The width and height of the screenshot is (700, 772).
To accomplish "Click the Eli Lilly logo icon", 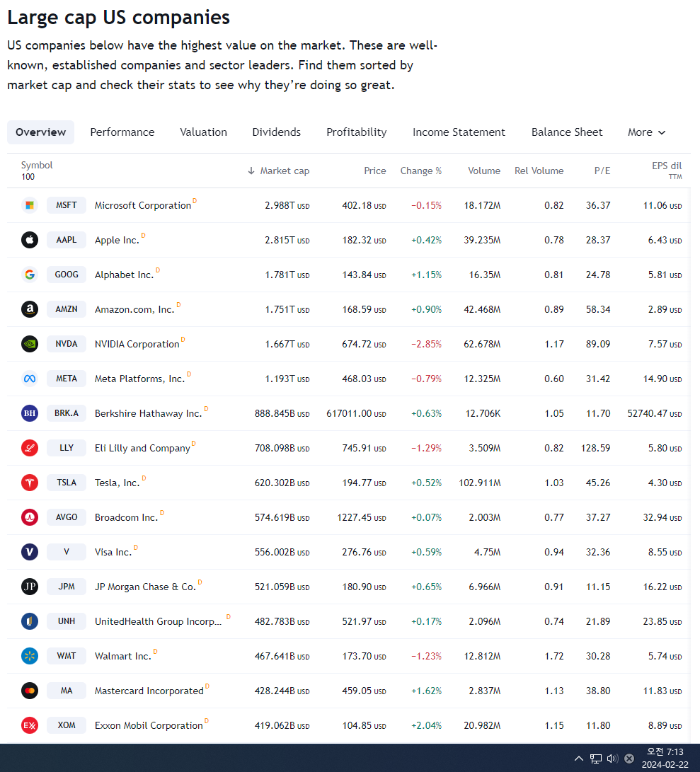I will tap(30, 448).
